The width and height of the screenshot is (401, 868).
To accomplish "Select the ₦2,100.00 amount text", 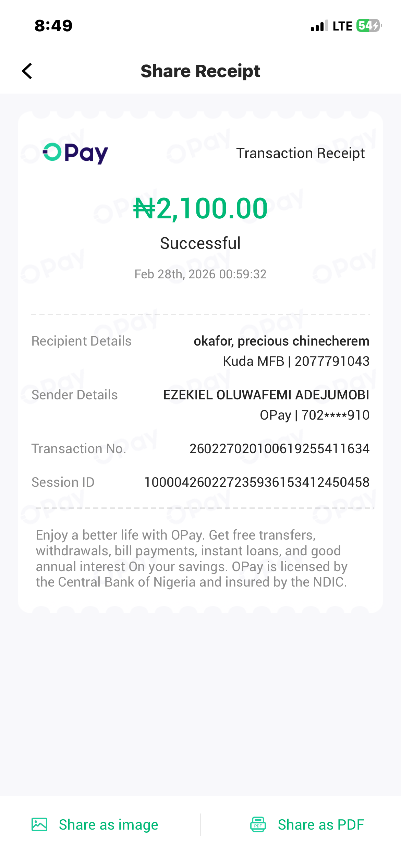I will click(200, 208).
